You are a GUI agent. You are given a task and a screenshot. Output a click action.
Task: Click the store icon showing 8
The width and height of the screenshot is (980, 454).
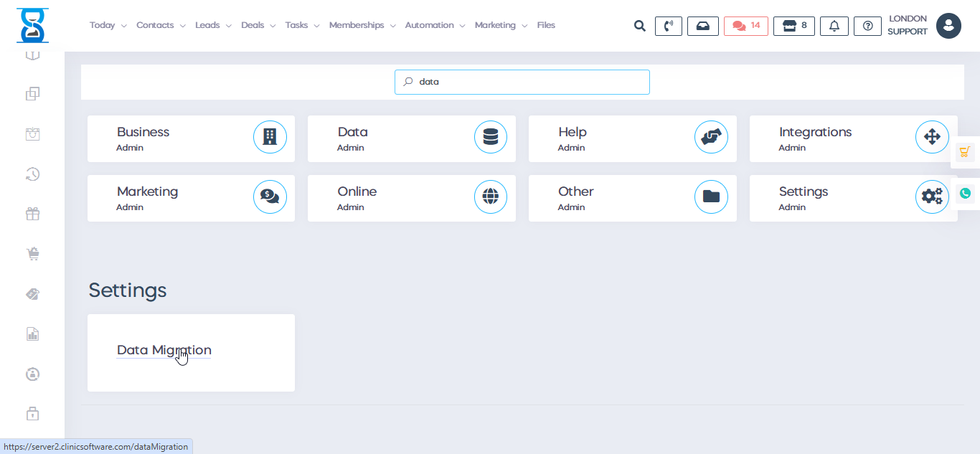coord(793,26)
